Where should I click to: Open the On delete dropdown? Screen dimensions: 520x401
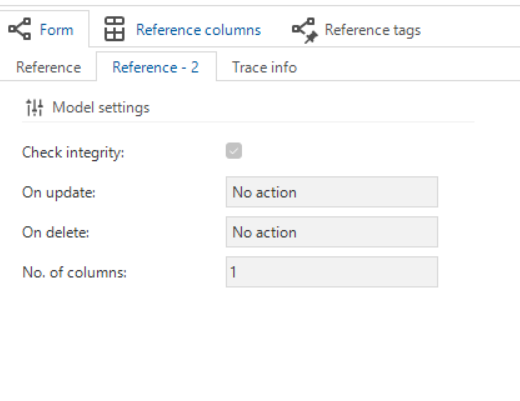click(332, 232)
